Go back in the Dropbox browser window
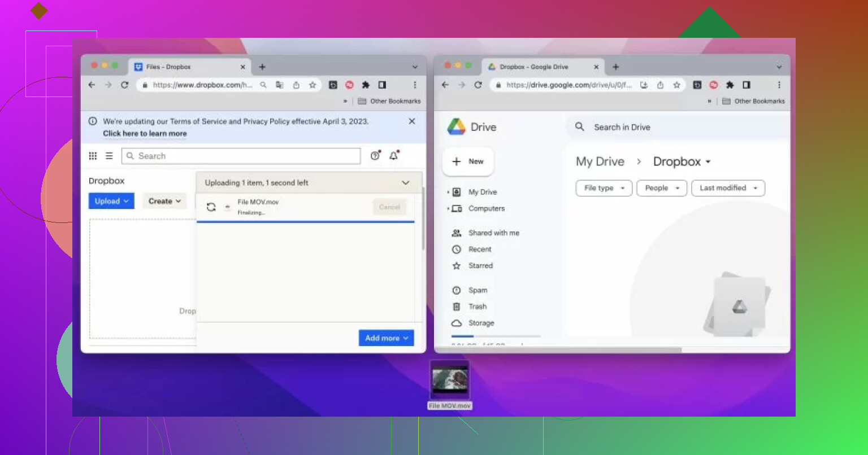 tap(92, 85)
